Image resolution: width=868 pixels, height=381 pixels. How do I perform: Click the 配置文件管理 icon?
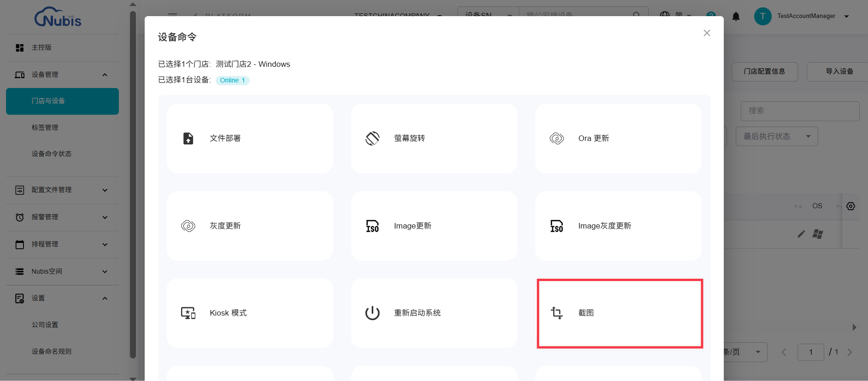[x=19, y=190]
